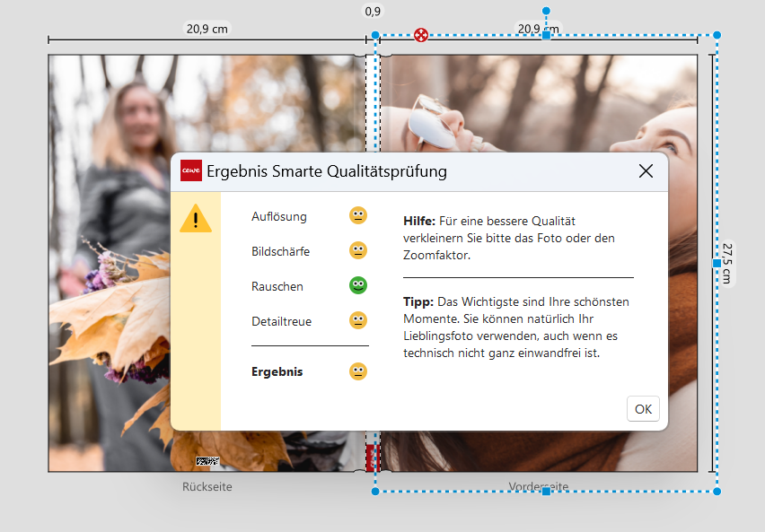
Task: Click the 27,5 cm height label
Action: [727, 264]
